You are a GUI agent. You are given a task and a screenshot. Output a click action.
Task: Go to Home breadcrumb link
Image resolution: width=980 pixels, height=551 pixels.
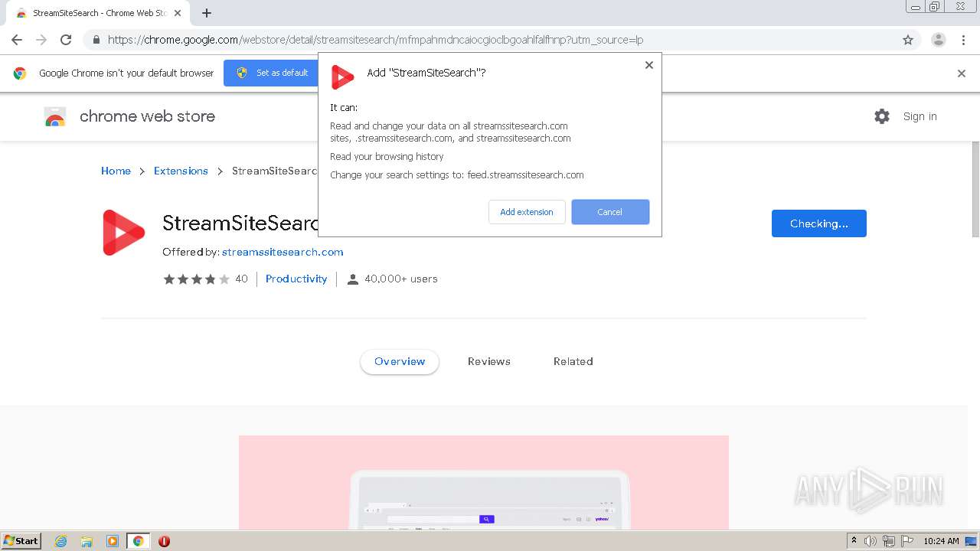[x=116, y=171]
